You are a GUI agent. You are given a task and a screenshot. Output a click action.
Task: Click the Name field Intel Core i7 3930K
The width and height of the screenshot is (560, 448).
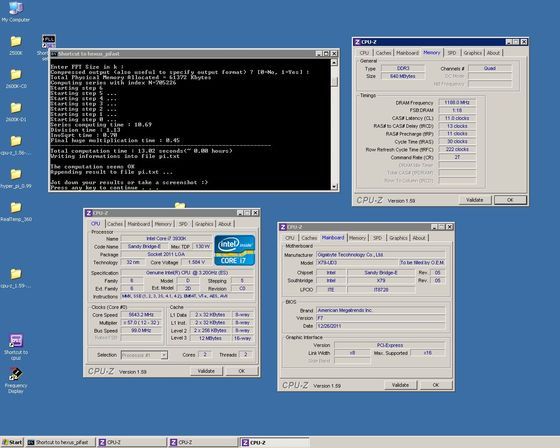click(166, 238)
